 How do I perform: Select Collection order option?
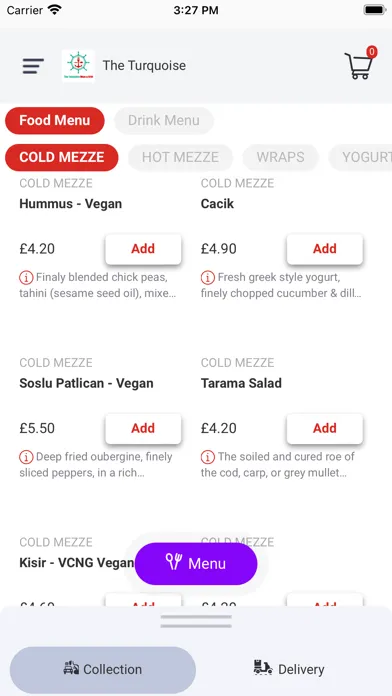103,669
